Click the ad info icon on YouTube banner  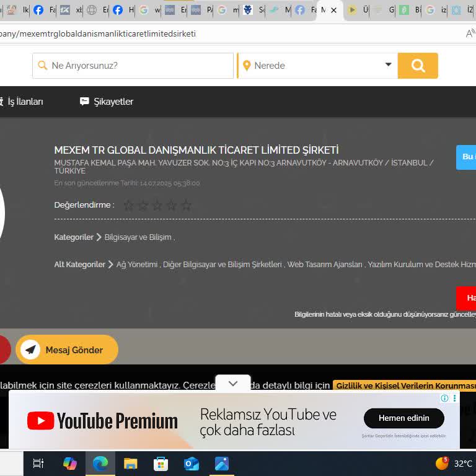444,398
